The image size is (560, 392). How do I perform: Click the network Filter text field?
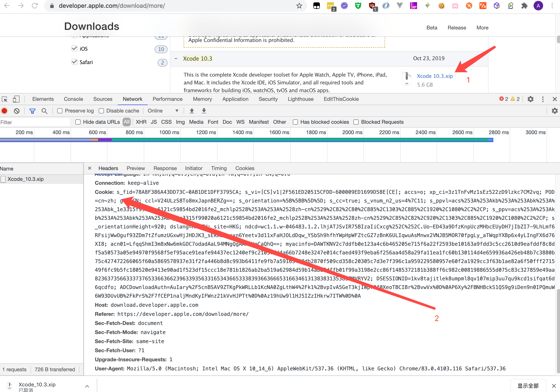pos(35,122)
